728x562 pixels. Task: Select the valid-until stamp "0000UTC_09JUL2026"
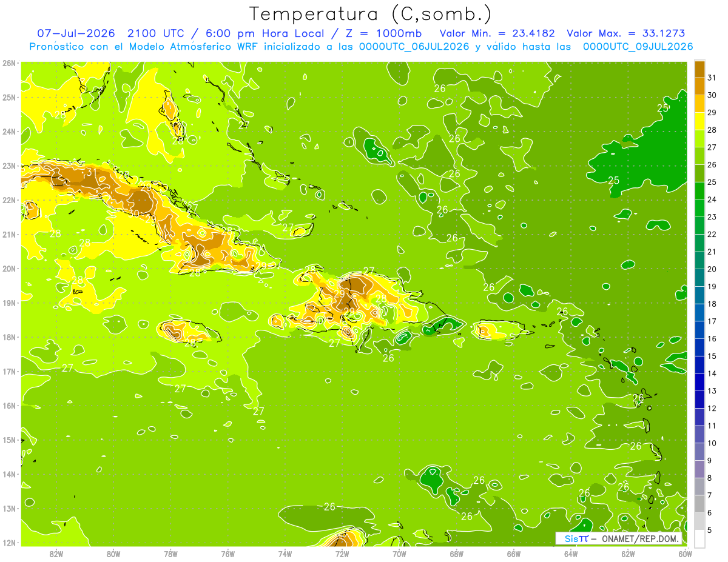[637, 47]
